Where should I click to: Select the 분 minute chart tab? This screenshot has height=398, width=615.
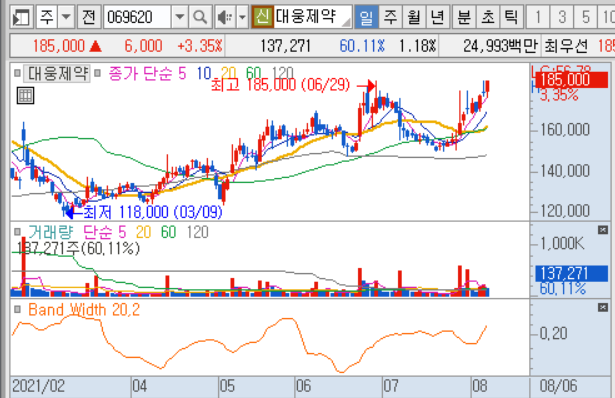point(464,17)
